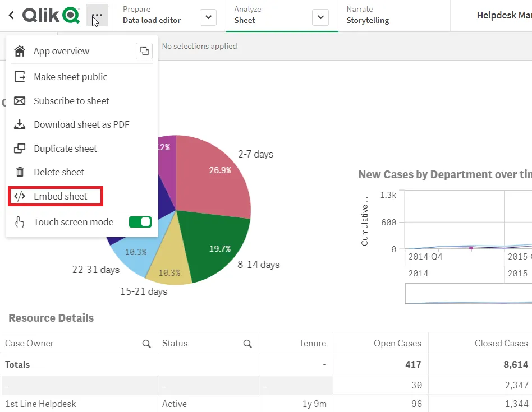Open the App overview in new window icon
Image resolution: width=532 pixels, height=412 pixels.
[x=144, y=50]
